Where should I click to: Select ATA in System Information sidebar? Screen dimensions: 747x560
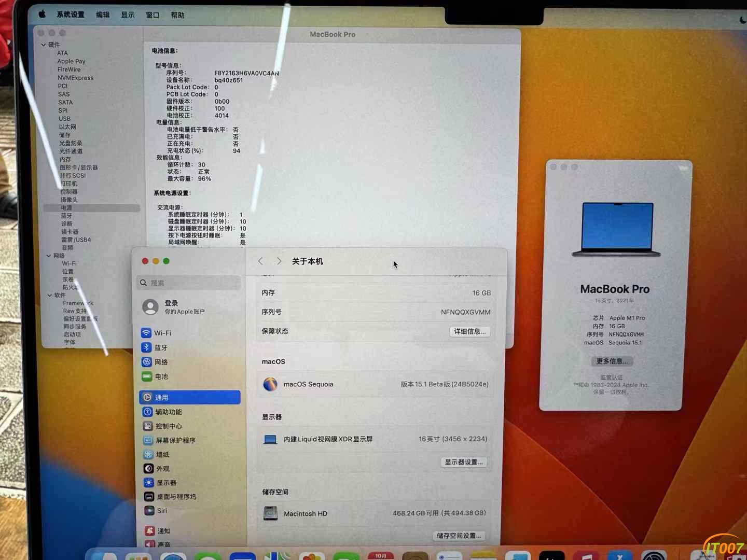pos(62,53)
